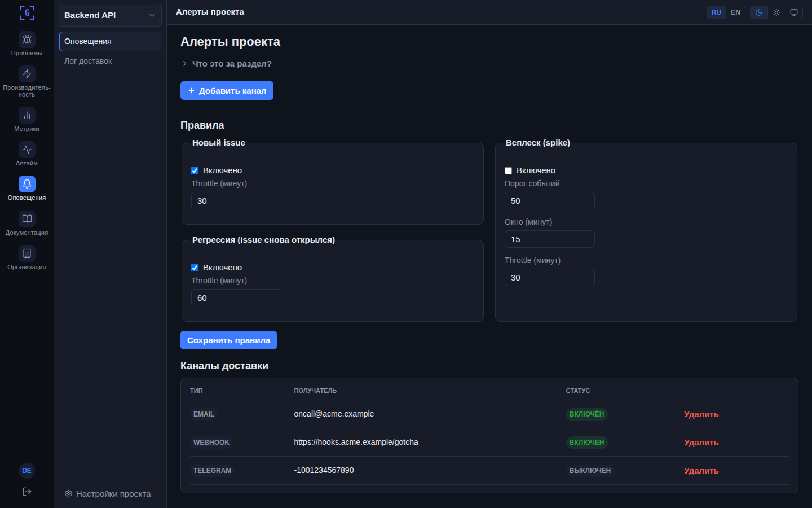The image size is (812, 508).
Task: Click the TELEGRAM type badge
Action: tap(212, 471)
